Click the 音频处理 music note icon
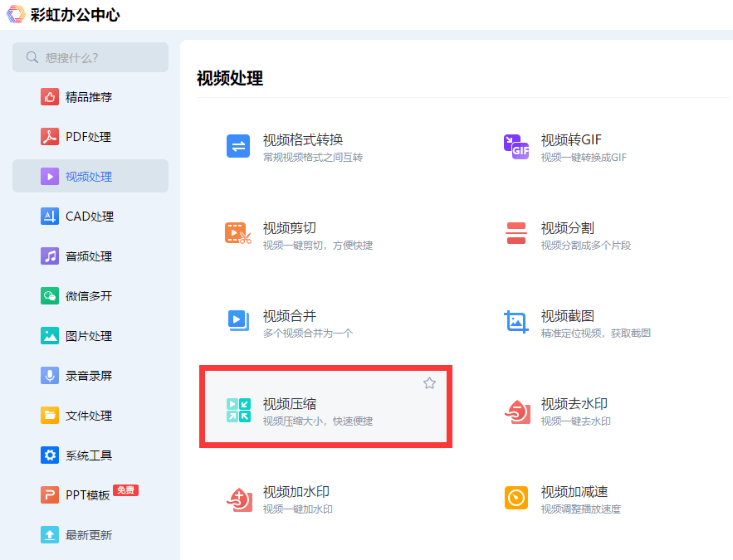 [50, 256]
